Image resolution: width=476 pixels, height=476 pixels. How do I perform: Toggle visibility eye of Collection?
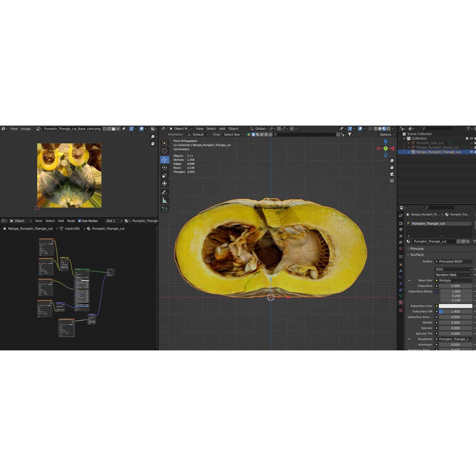tap(471, 138)
